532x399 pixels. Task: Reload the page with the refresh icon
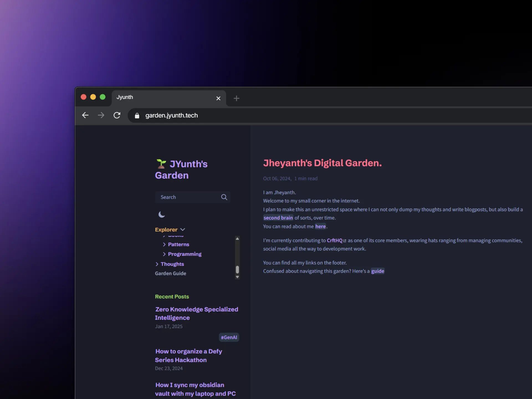tap(117, 115)
